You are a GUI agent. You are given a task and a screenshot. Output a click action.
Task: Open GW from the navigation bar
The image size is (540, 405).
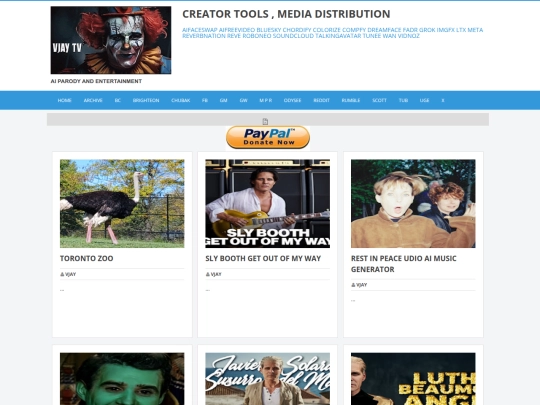[243, 100]
